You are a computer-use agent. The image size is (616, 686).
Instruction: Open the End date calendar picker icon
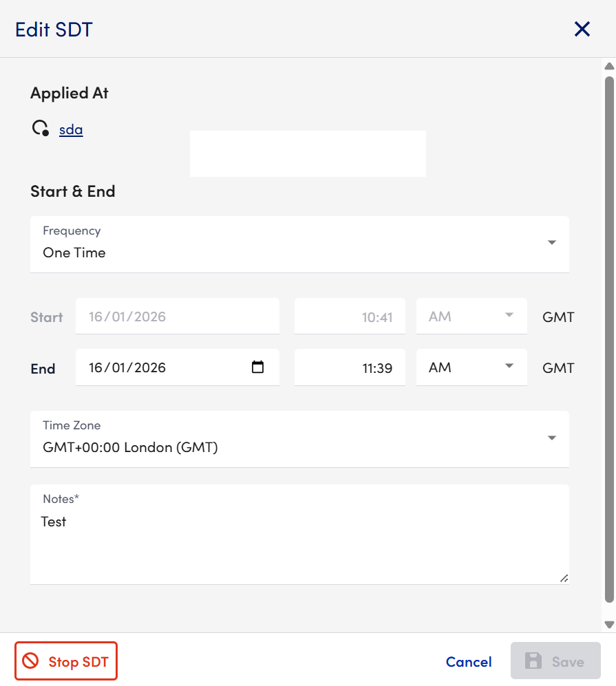(x=258, y=367)
